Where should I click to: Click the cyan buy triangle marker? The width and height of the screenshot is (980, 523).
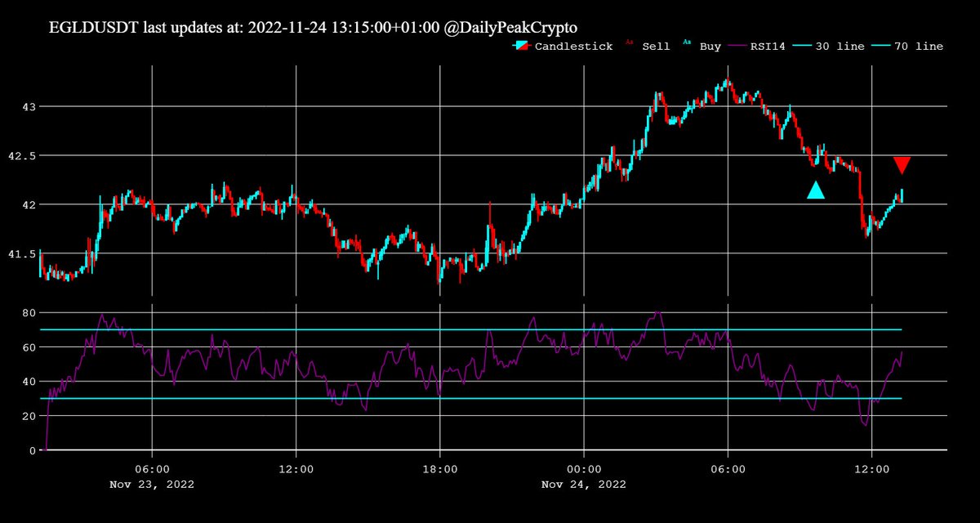(816, 190)
